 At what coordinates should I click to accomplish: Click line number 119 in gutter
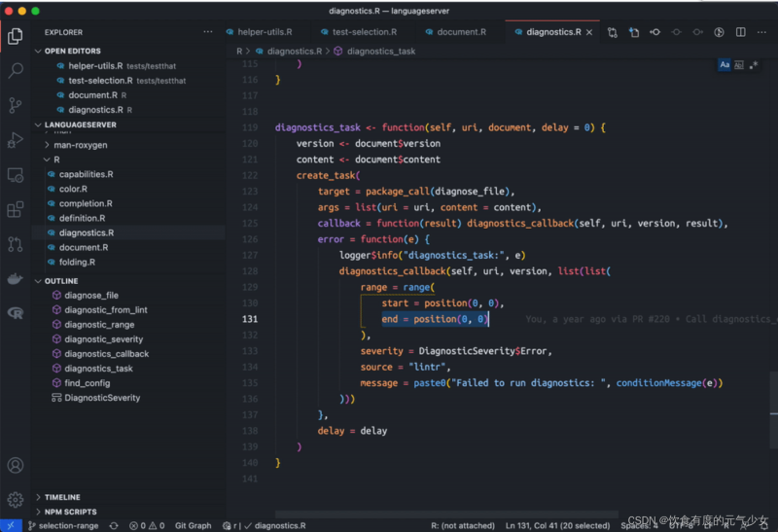coord(250,127)
